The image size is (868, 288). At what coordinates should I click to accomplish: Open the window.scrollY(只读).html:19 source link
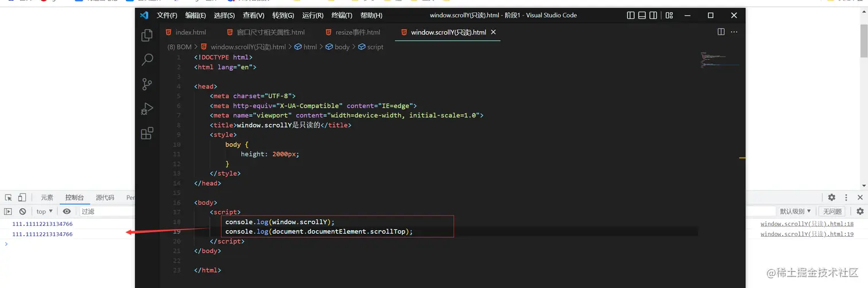pos(807,234)
